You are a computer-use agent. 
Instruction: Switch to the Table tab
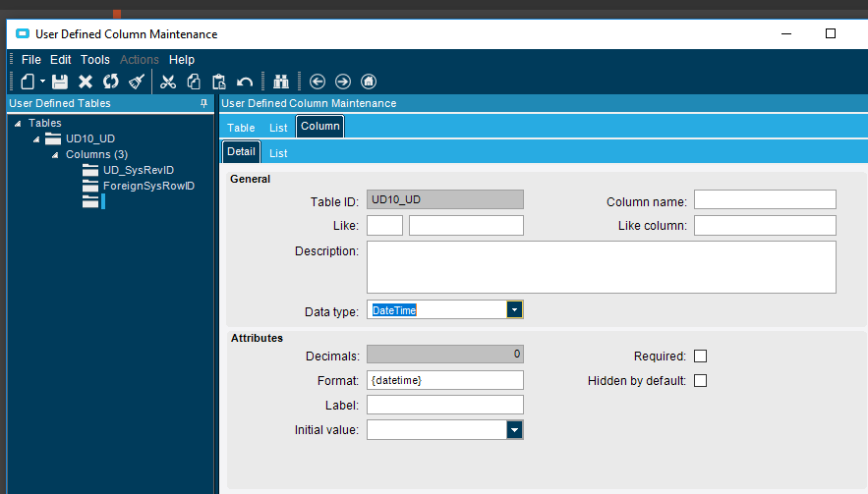coord(241,128)
